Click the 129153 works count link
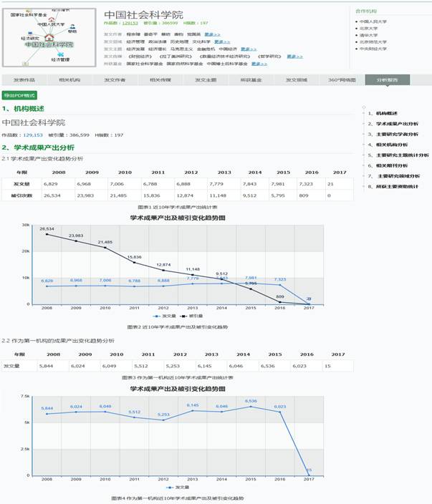432x504 pixels. (x=131, y=23)
